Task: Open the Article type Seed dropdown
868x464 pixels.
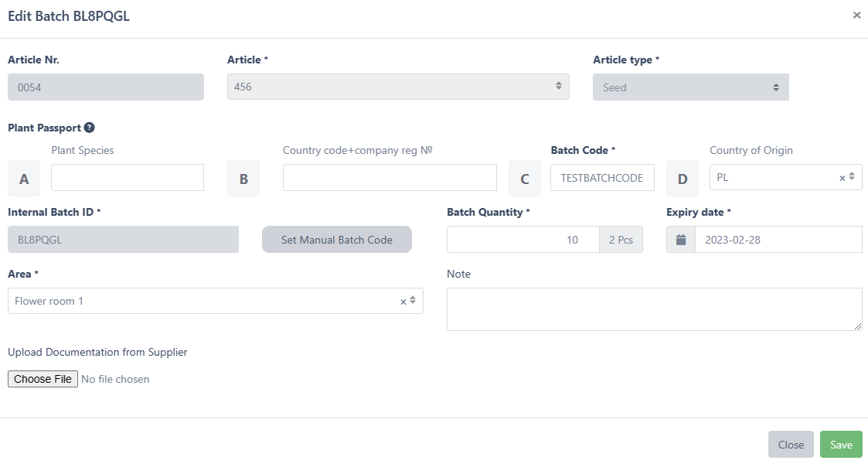Action: tap(690, 87)
